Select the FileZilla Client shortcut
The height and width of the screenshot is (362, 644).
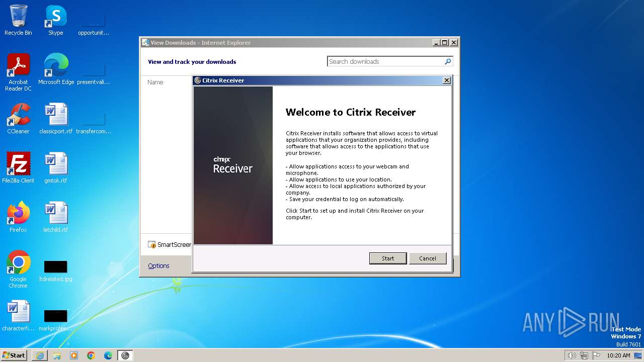coord(18,168)
